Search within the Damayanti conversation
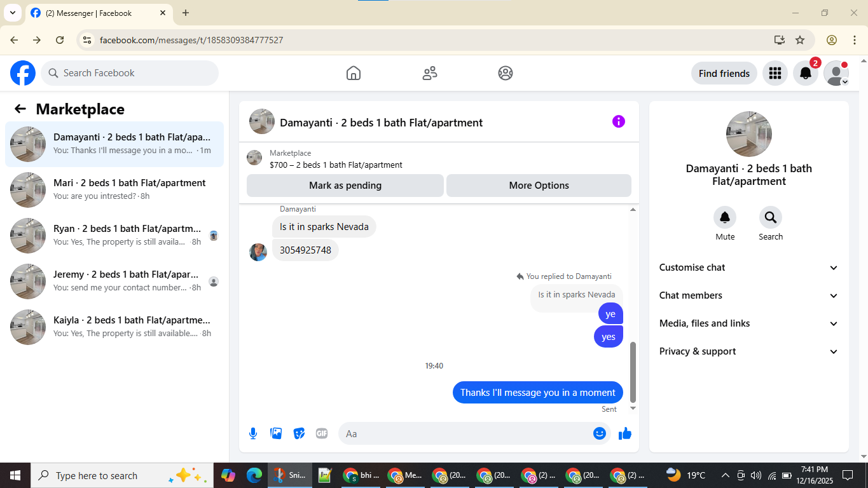Image resolution: width=868 pixels, height=488 pixels. point(771,218)
